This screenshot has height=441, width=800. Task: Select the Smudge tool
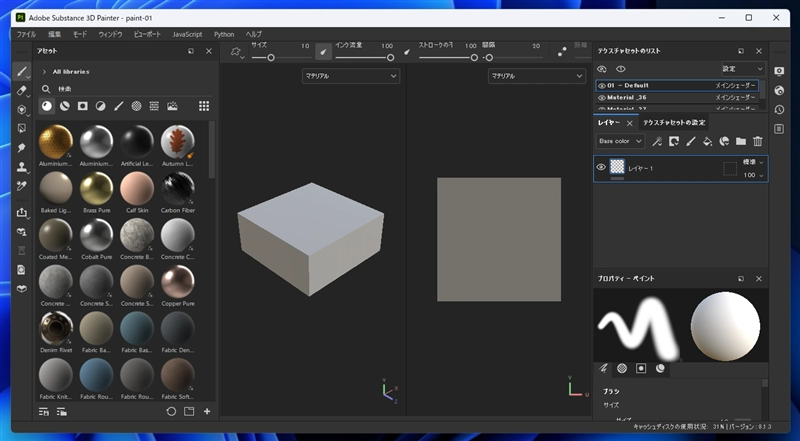pos(21,148)
